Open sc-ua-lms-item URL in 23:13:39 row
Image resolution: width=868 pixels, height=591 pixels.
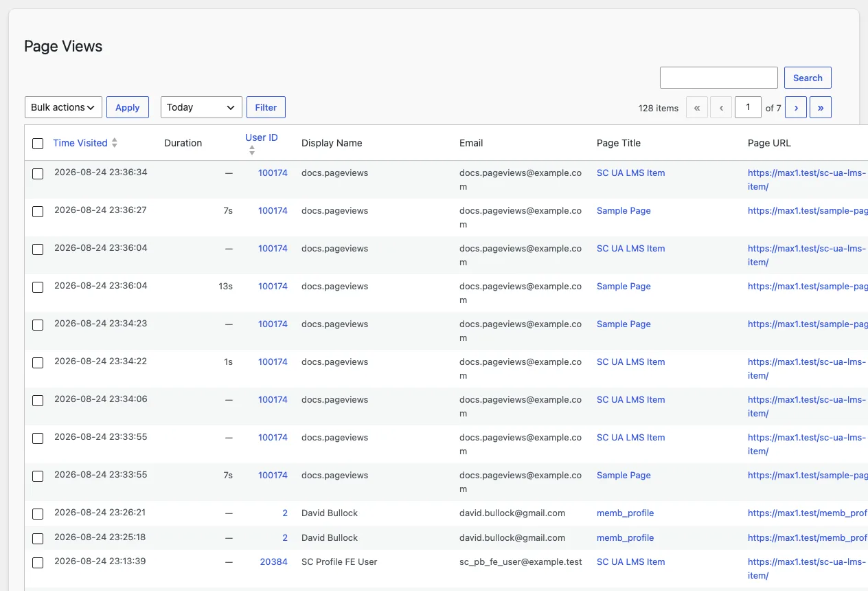[808, 568]
